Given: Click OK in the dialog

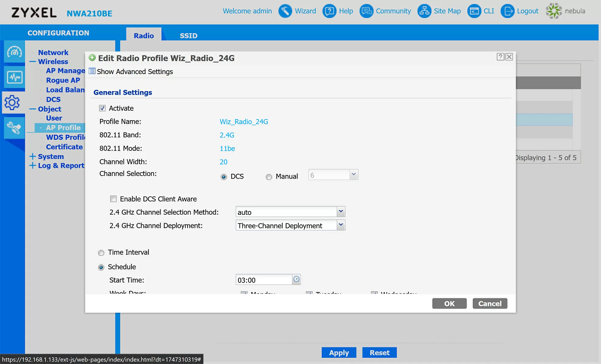Looking at the screenshot, I should 449,304.
